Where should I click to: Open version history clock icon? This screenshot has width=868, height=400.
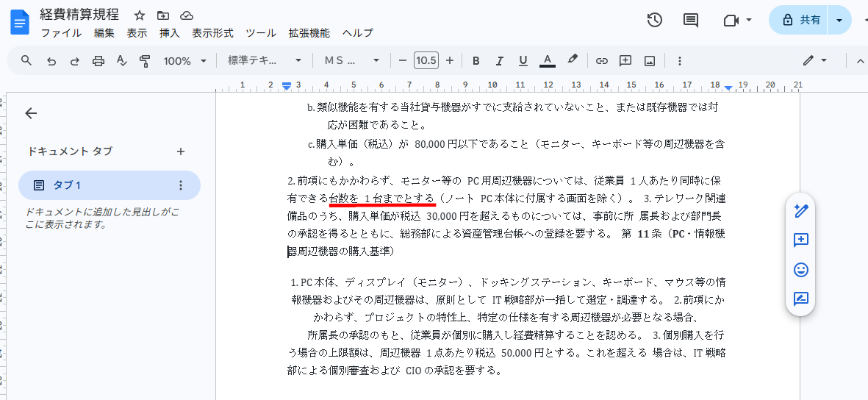click(x=655, y=21)
